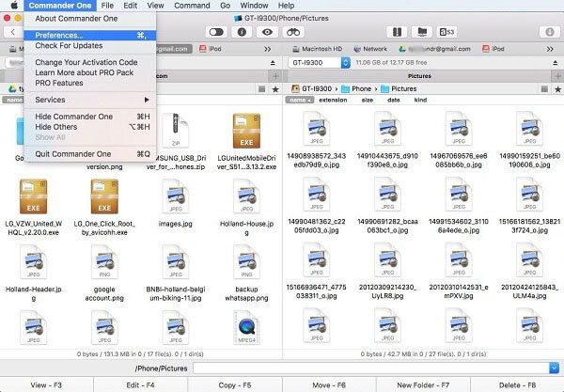Expand the Services submenu
This screenshot has height=392, width=564.
[x=90, y=100]
